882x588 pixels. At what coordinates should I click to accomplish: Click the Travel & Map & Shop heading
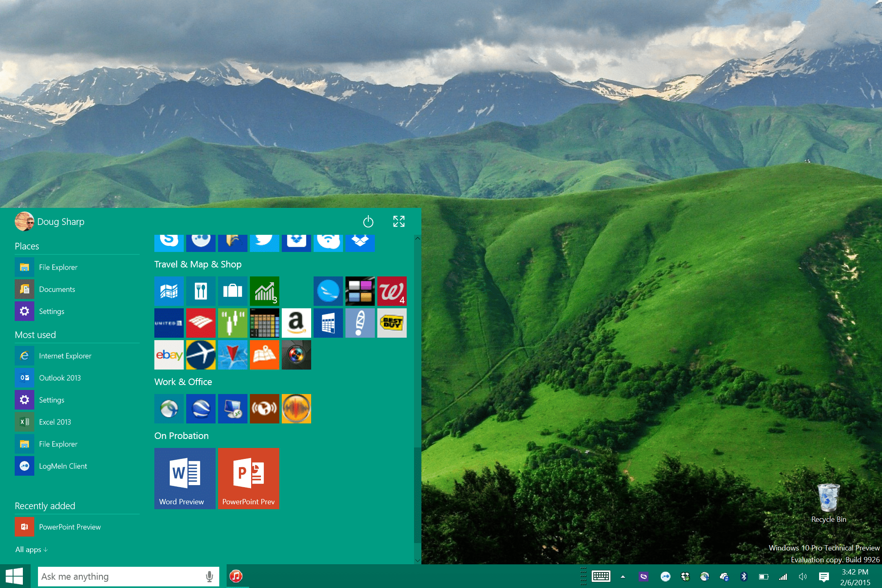tap(198, 264)
